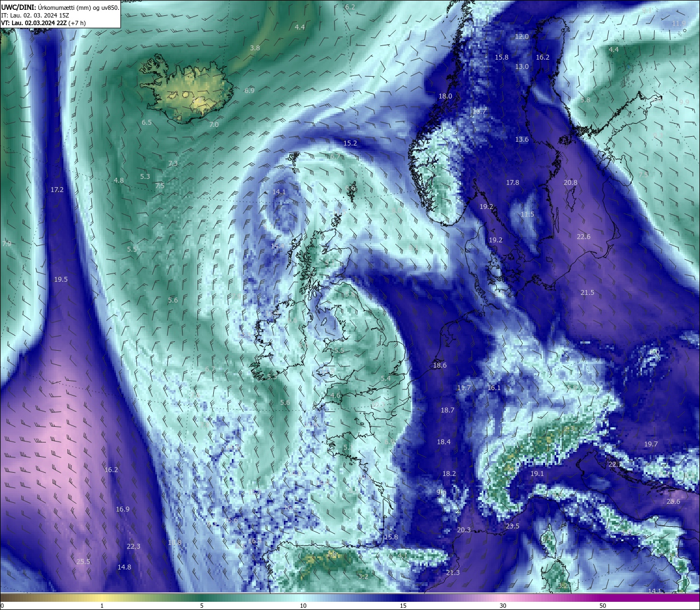Click the 15 tick on the color scale
700x610 pixels.
402,606
